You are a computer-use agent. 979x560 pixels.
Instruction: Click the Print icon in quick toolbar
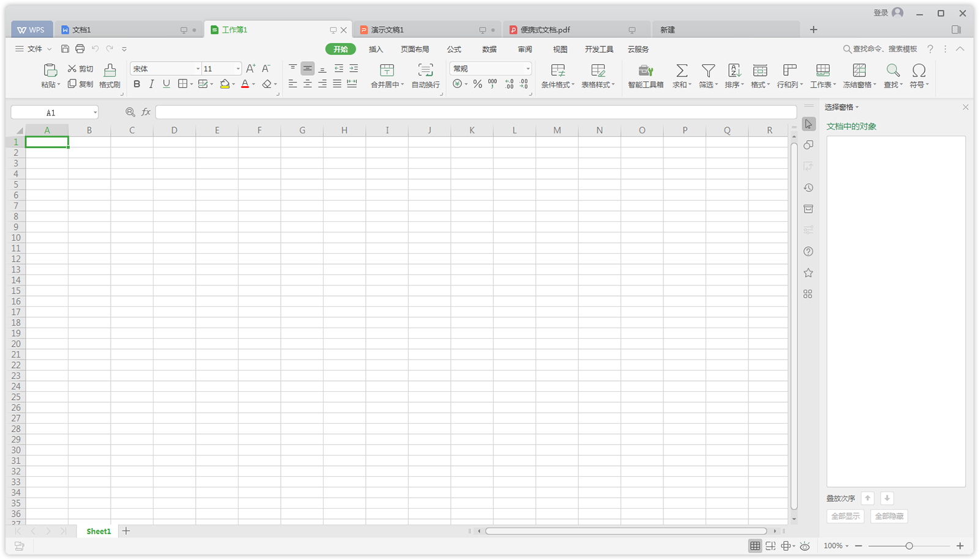tap(80, 49)
